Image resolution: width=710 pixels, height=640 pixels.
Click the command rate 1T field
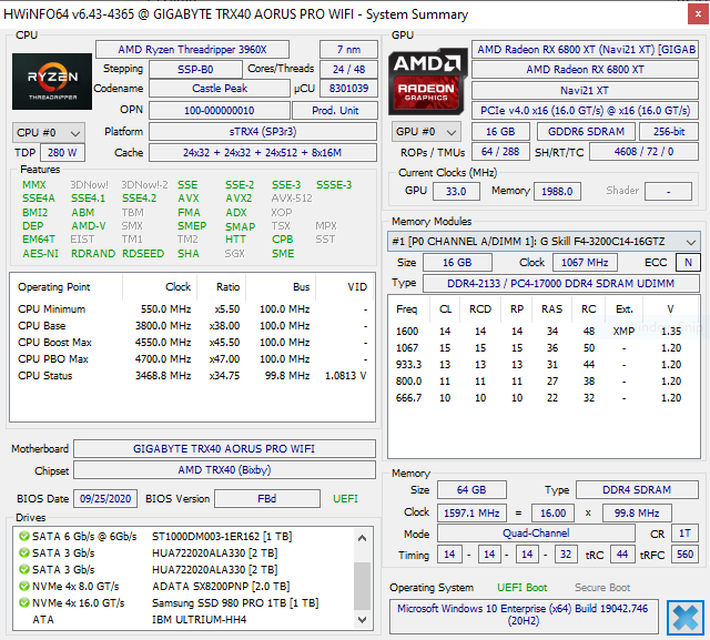tap(685, 534)
